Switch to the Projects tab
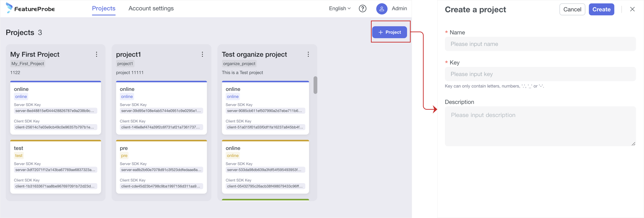This screenshot has width=644, height=218. pyautogui.click(x=103, y=9)
